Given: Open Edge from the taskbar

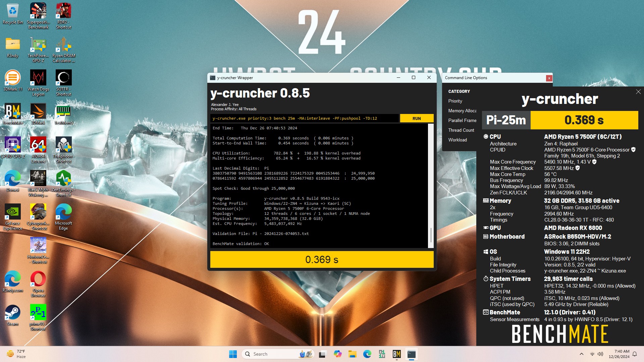Looking at the screenshot, I should pyautogui.click(x=367, y=354).
